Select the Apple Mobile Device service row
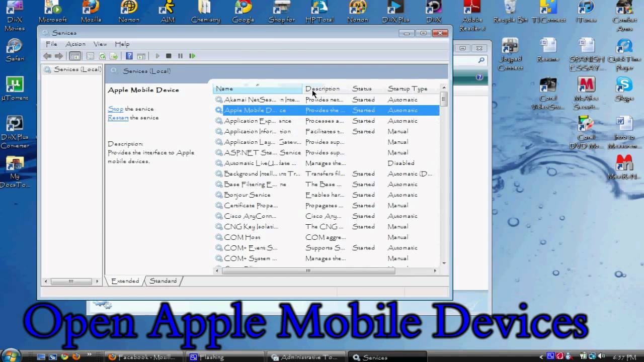Viewport: 644px width, 362px height. 327,110
